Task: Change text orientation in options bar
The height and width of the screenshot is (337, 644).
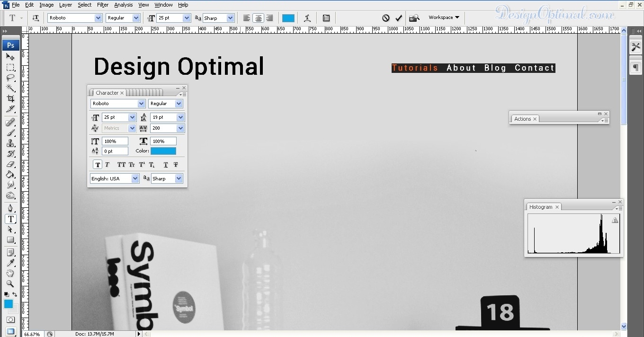Action: pos(36,18)
